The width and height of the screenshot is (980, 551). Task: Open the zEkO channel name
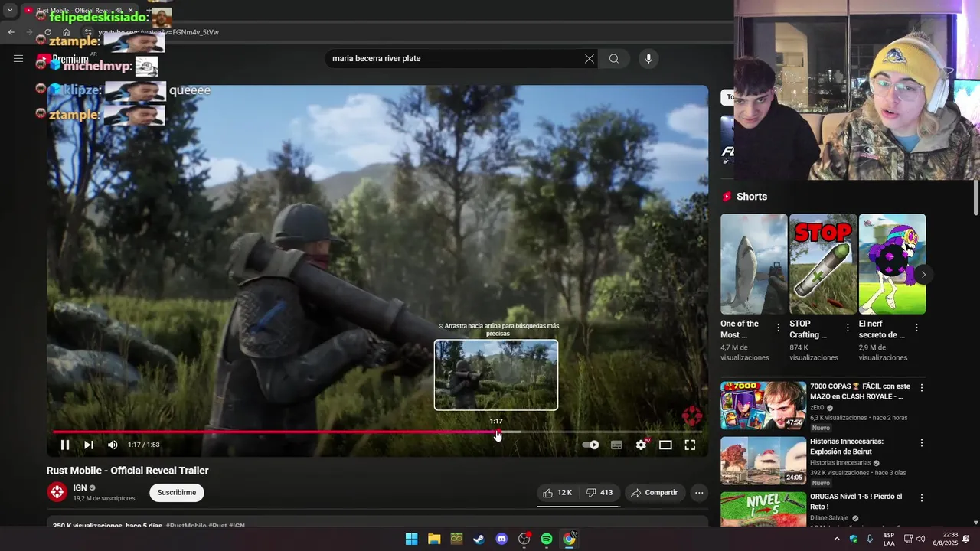[x=817, y=408]
